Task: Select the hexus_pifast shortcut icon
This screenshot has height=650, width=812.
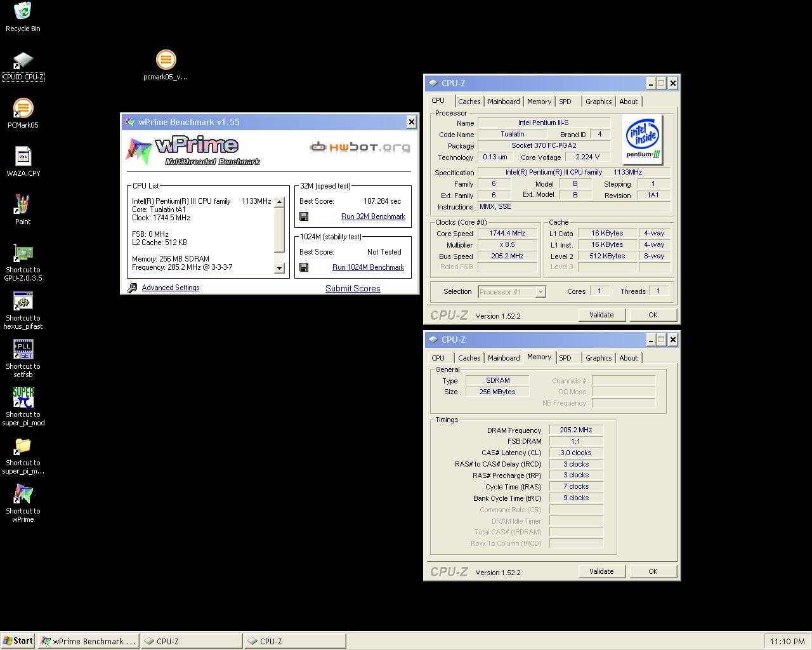Action: coord(23,310)
